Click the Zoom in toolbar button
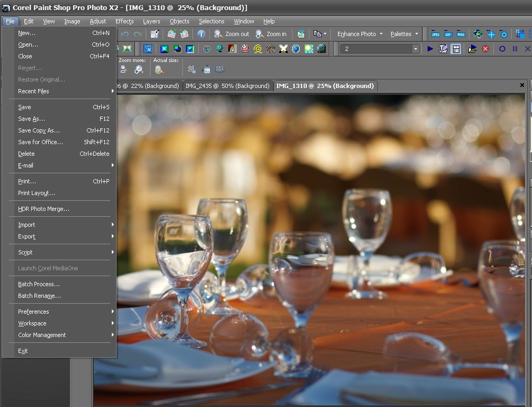Image resolution: width=532 pixels, height=407 pixels. pos(271,34)
